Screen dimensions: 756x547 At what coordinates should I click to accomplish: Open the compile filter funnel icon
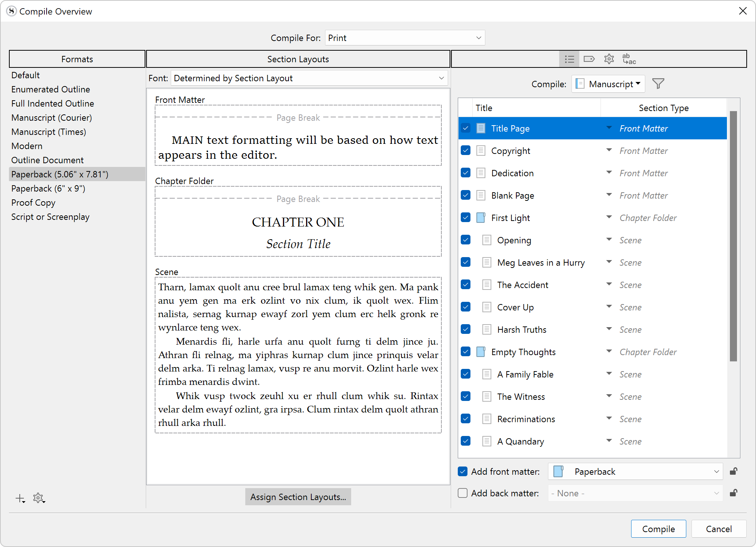click(x=658, y=83)
